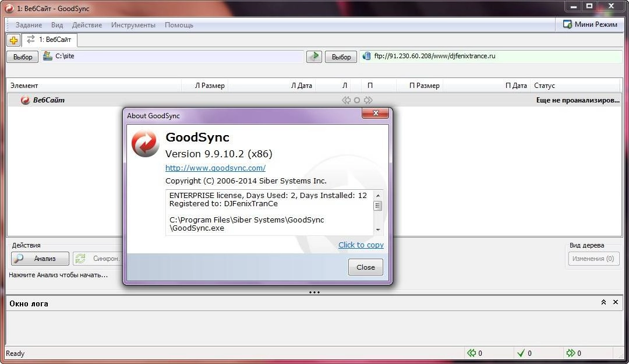
Task: Click the green sync direction arrow between folders
Action: pyautogui.click(x=314, y=56)
